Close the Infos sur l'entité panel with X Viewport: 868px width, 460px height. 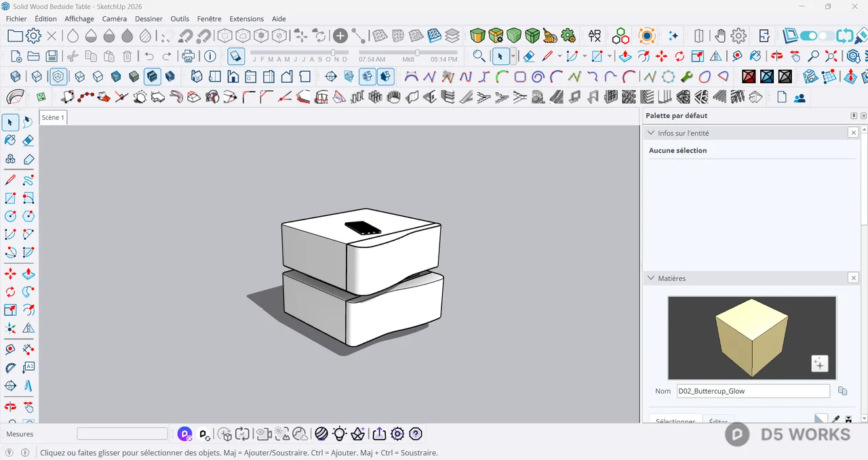[854, 133]
